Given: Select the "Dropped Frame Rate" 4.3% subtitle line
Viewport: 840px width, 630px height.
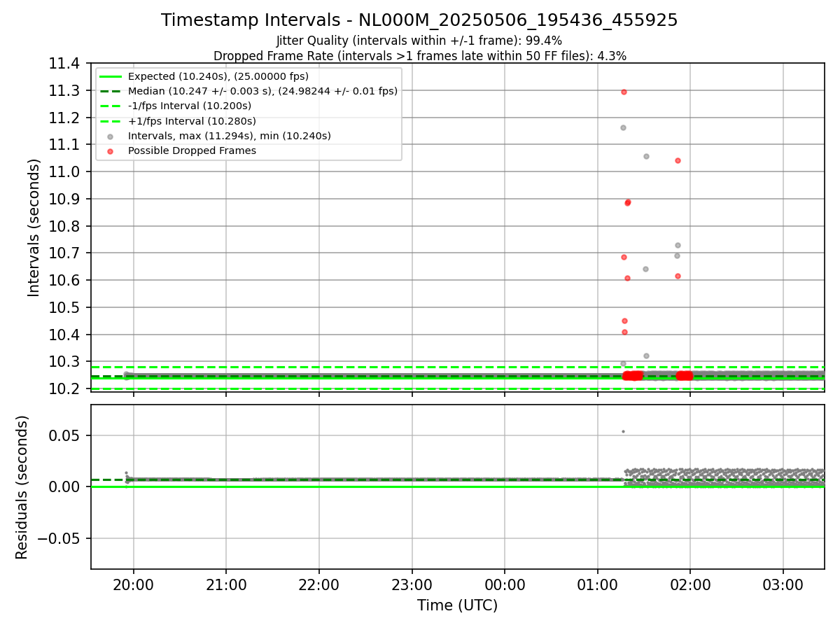Looking at the screenshot, I should coord(419,55).
